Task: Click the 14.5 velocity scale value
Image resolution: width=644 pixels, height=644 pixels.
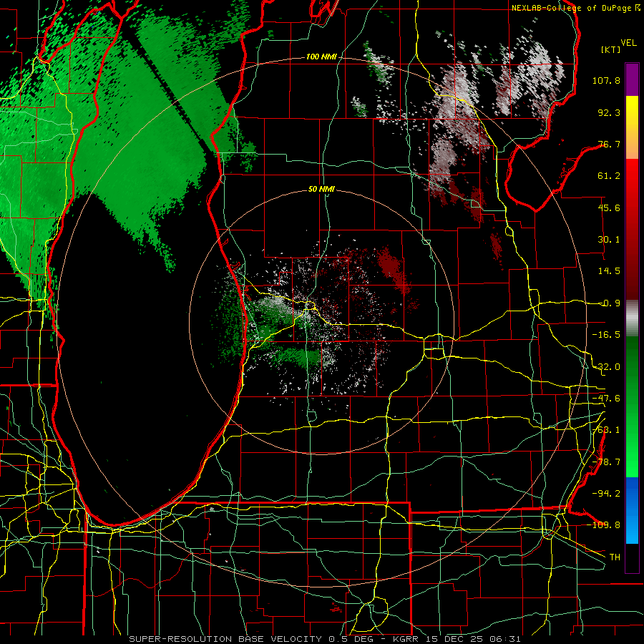Action: (609, 271)
